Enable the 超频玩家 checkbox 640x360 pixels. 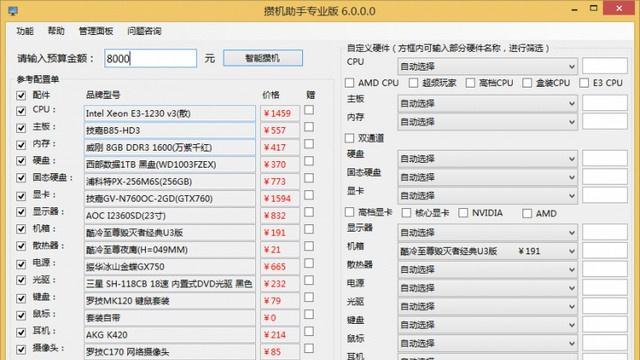[413, 83]
